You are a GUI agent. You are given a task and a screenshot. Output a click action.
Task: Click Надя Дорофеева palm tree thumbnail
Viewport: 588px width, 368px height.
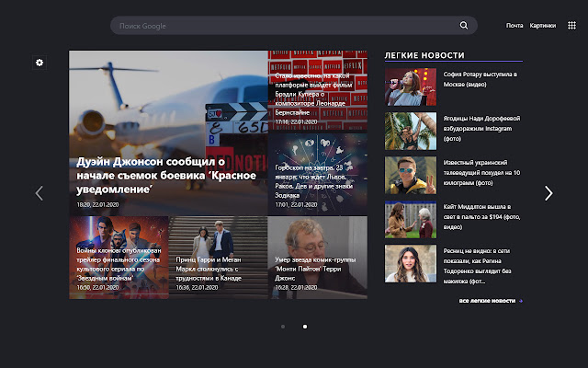pyautogui.click(x=411, y=131)
